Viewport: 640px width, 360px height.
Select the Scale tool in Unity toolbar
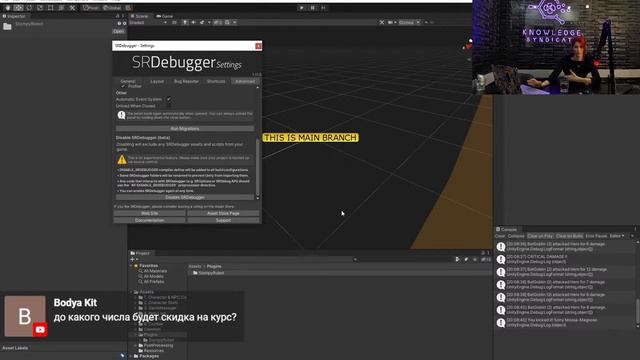tap(40, 8)
